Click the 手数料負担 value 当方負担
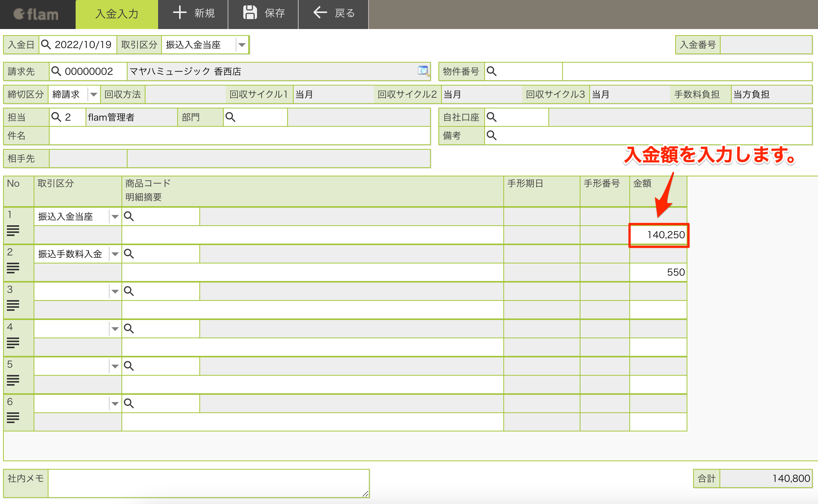This screenshot has height=504, width=818. (752, 94)
